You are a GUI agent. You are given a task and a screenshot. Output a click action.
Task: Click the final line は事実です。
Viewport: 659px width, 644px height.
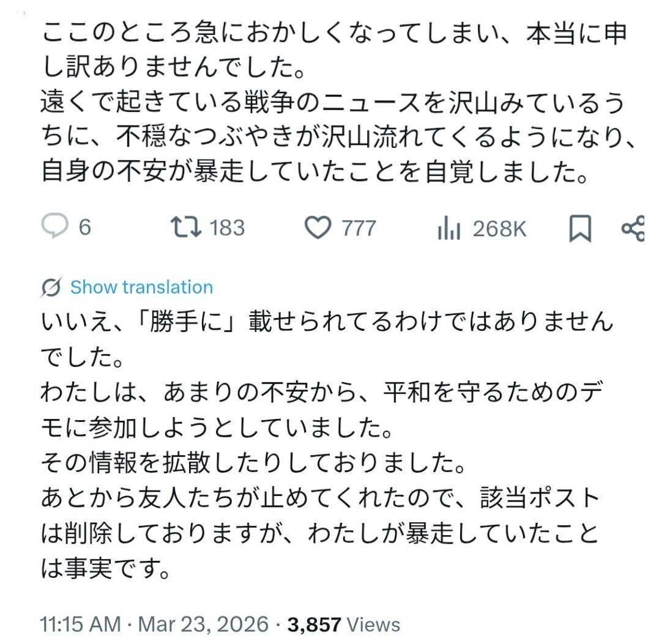(105, 570)
